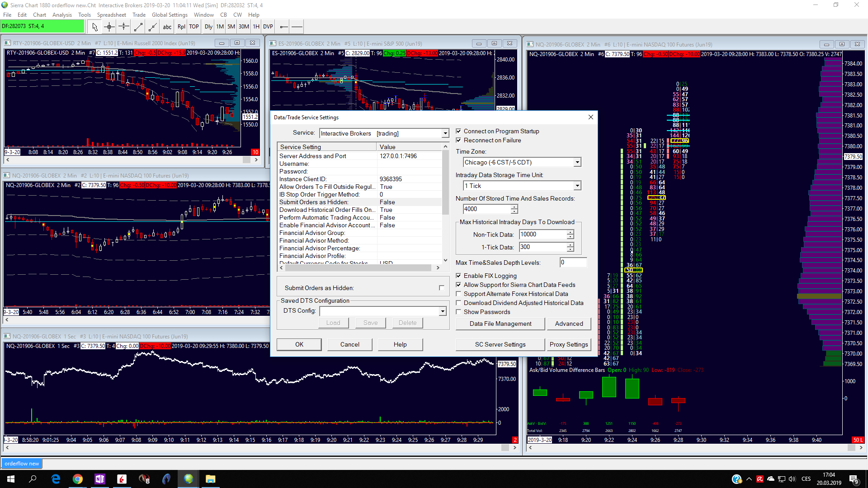Click the DVP toolbar button
Viewport: 868px width, 488px height.
pyautogui.click(x=268, y=27)
